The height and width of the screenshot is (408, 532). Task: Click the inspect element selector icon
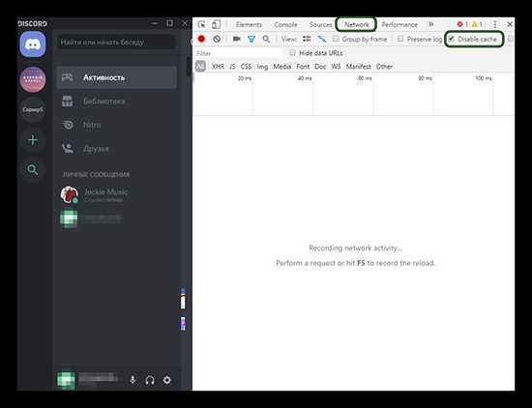(201, 24)
